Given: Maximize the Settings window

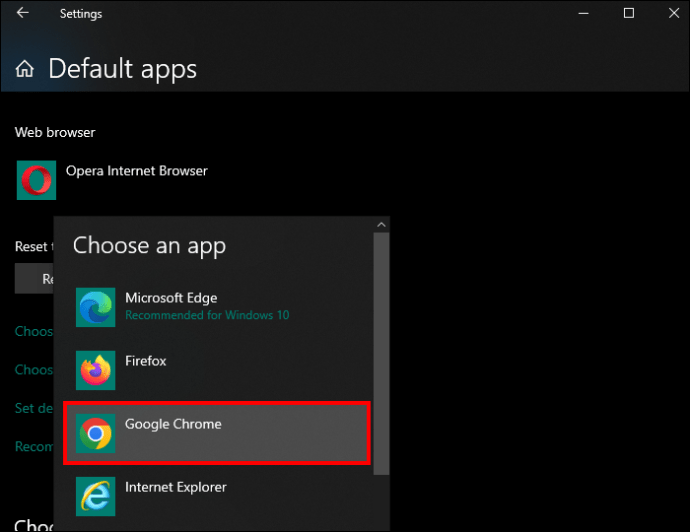Looking at the screenshot, I should [x=629, y=13].
